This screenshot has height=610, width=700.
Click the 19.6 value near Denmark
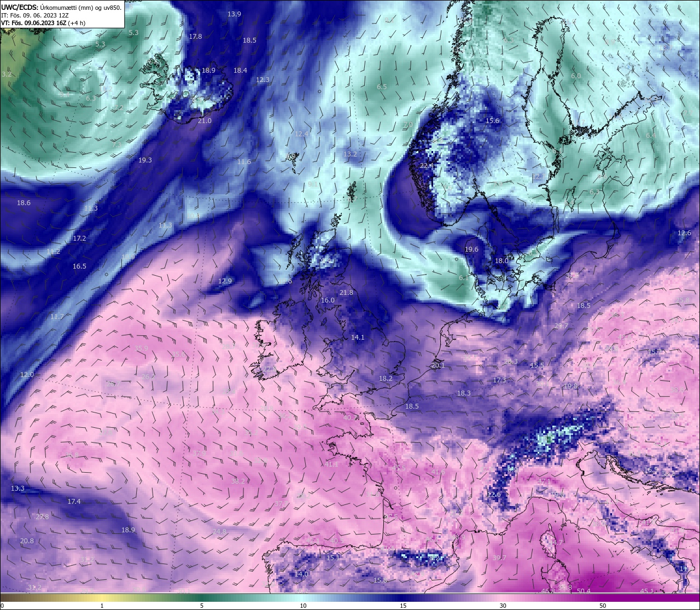point(471,249)
